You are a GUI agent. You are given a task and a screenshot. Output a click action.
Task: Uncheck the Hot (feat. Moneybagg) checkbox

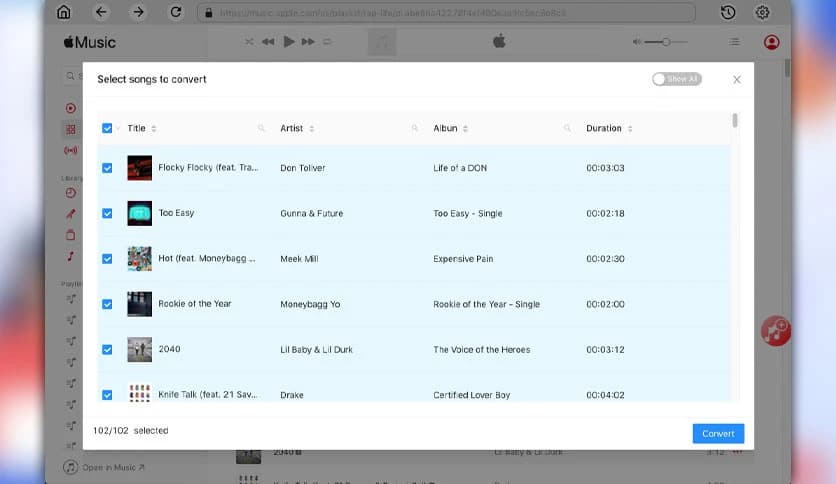[x=107, y=259]
